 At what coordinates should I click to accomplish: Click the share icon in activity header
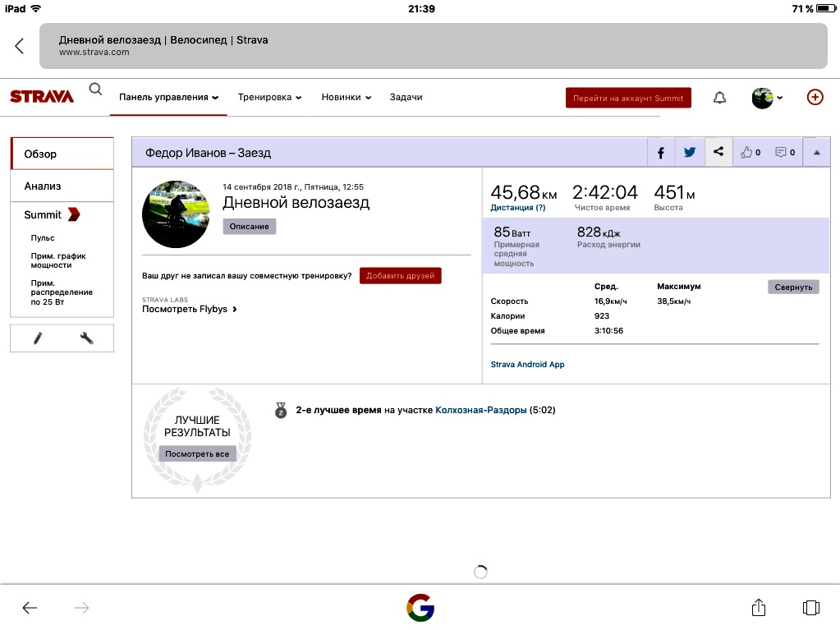coord(718,152)
